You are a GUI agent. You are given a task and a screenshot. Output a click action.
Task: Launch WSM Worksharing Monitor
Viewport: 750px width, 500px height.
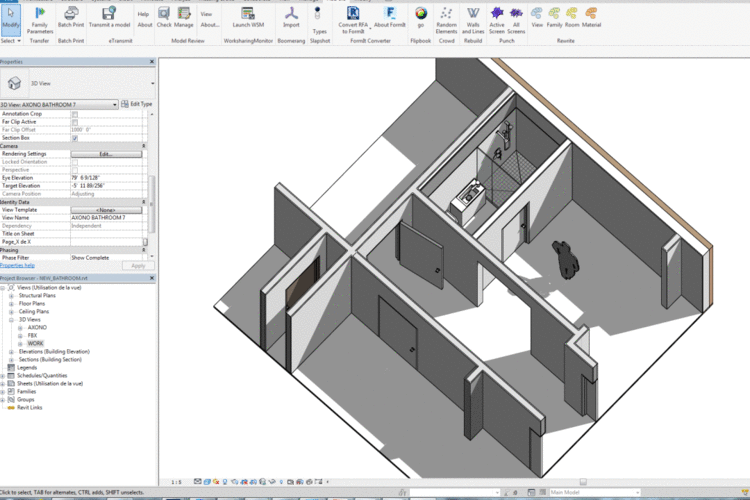click(248, 17)
